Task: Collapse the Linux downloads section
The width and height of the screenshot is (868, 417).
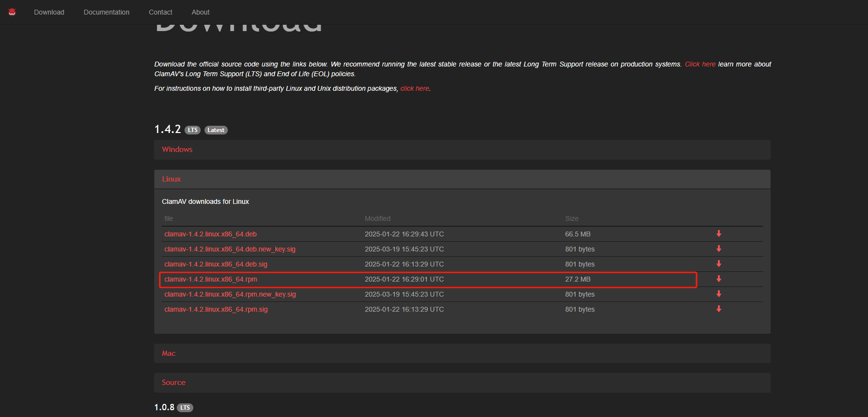Action: pyautogui.click(x=462, y=179)
